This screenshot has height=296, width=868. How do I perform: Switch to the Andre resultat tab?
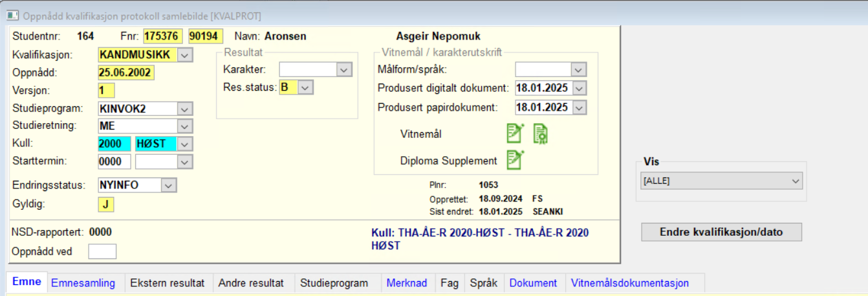point(251,283)
